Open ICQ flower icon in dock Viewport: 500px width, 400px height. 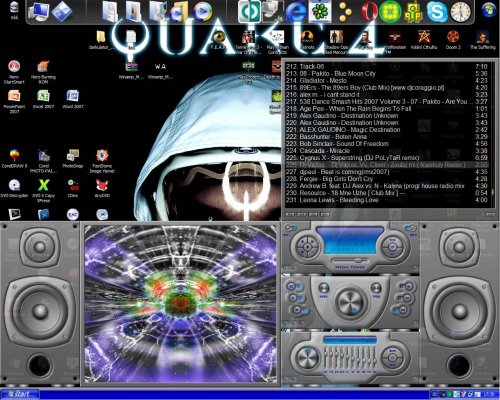(x=320, y=11)
